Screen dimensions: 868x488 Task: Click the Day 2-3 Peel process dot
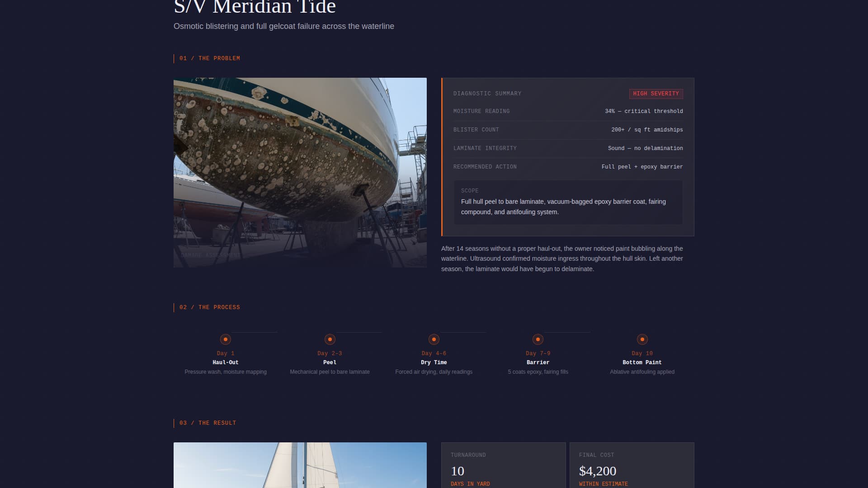[330, 338]
